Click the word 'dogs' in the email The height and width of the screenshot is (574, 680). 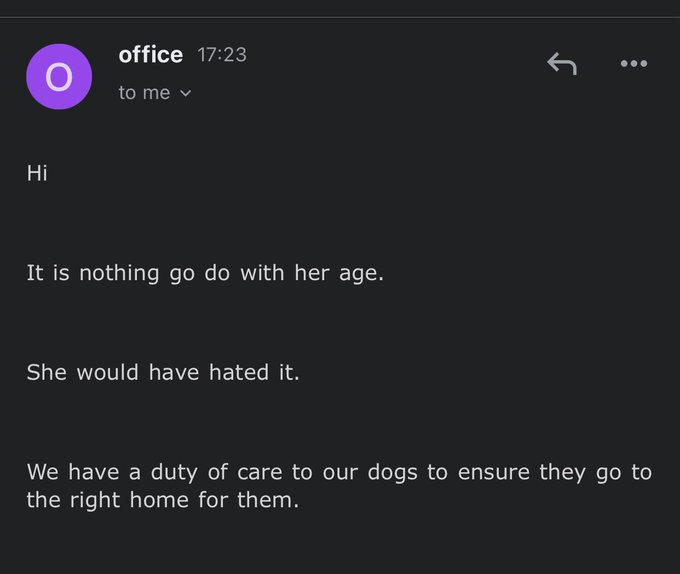tap(392, 473)
